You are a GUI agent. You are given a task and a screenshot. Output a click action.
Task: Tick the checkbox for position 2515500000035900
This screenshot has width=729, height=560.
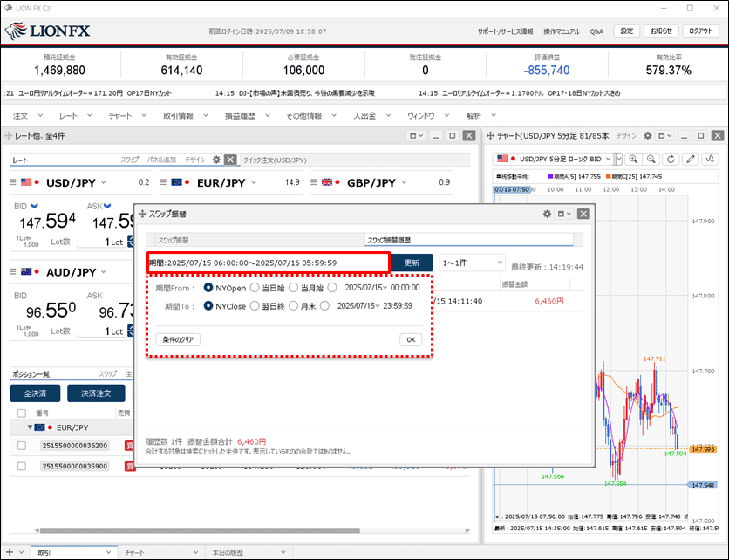click(x=22, y=466)
